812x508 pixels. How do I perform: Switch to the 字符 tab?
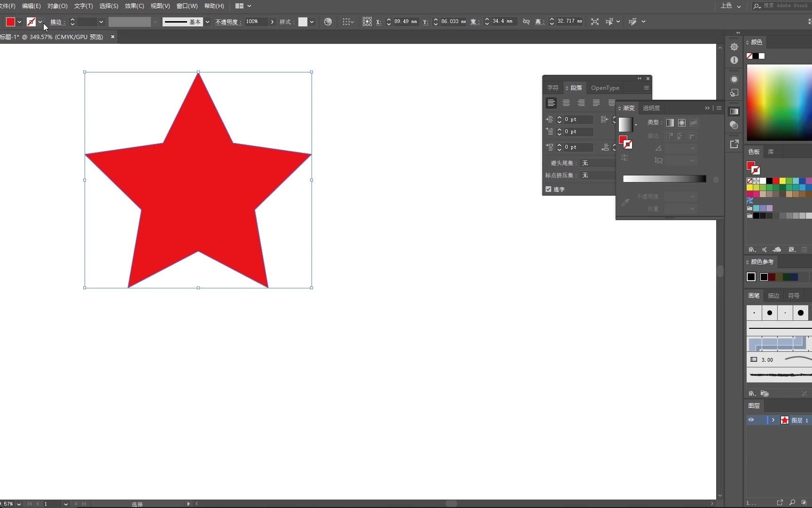click(x=553, y=88)
